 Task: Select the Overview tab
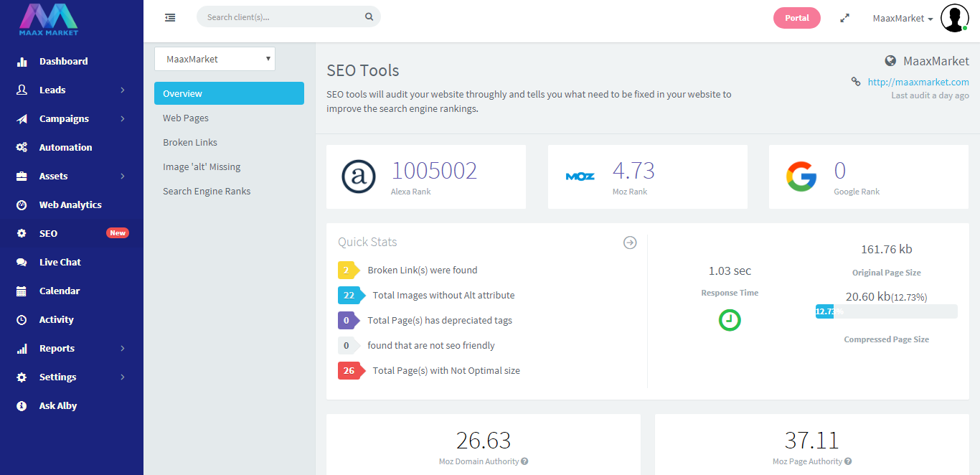point(229,93)
